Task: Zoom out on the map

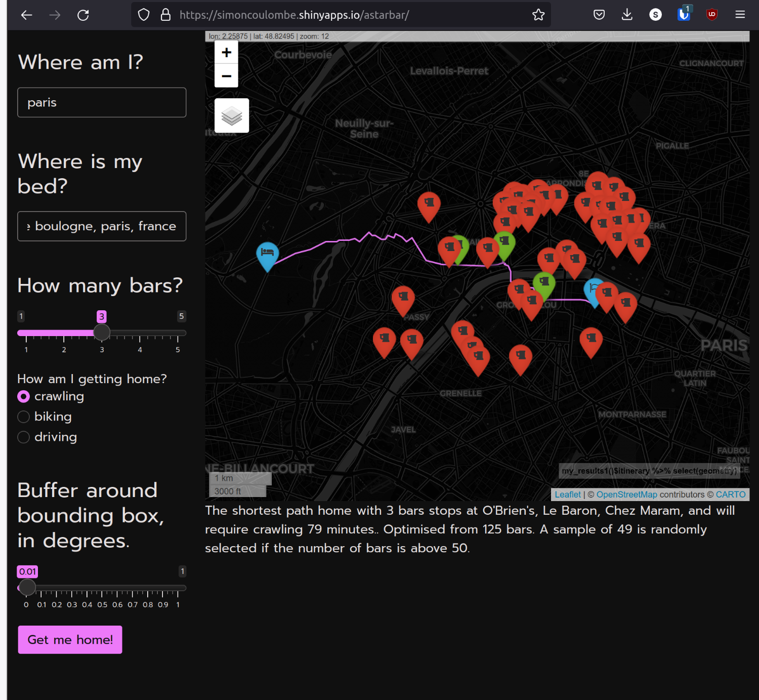Action: coord(226,76)
